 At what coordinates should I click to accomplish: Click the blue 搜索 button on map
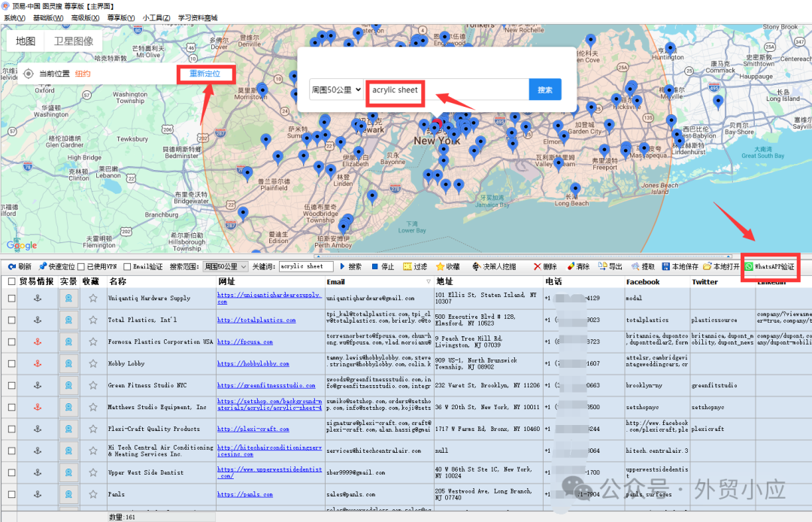(545, 90)
